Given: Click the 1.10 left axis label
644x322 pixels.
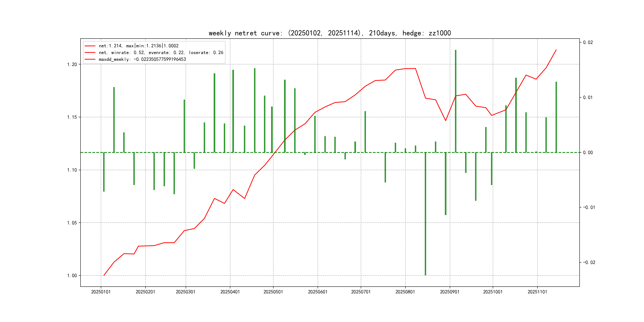Looking at the screenshot, I should tap(72, 170).
